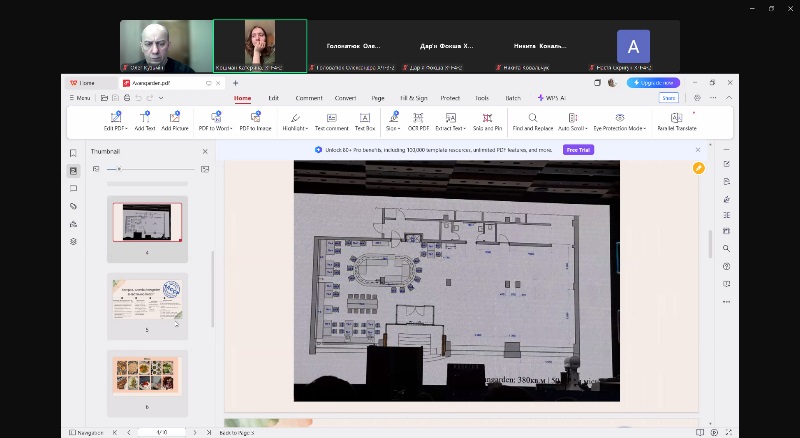
Task: Click the Share button
Action: point(668,98)
